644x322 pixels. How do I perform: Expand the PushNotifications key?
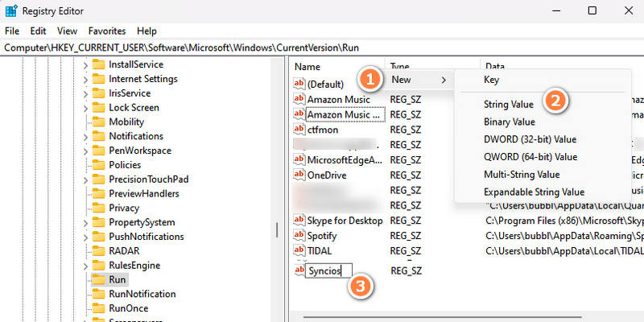tap(85, 237)
